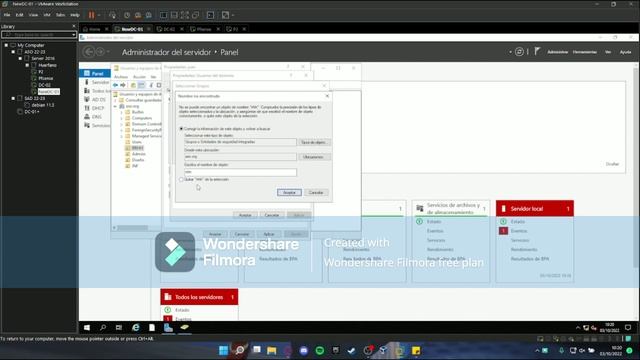Viewport: 640px width, 360px height.
Task: Open the VMware Tabs menu
Action: [x=60, y=15]
